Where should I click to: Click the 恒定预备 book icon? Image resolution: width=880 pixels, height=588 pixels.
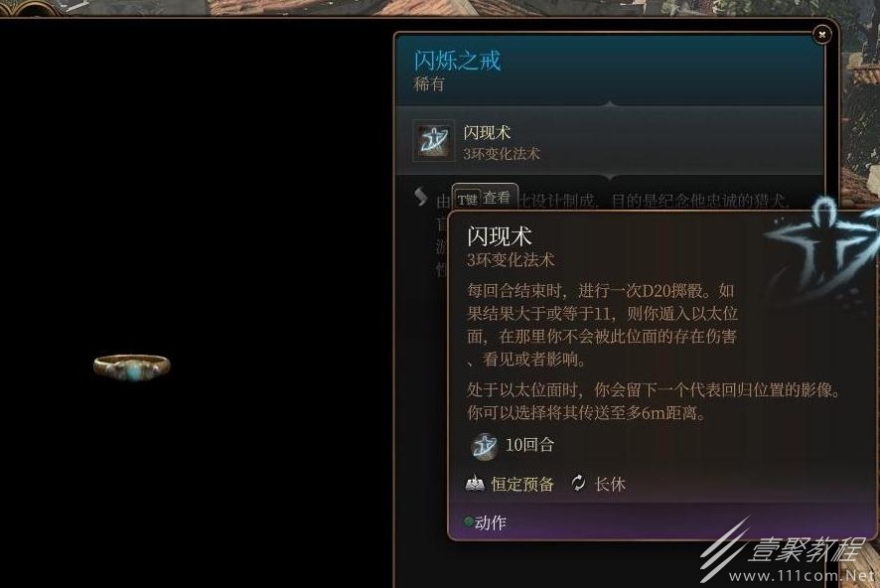[x=475, y=483]
